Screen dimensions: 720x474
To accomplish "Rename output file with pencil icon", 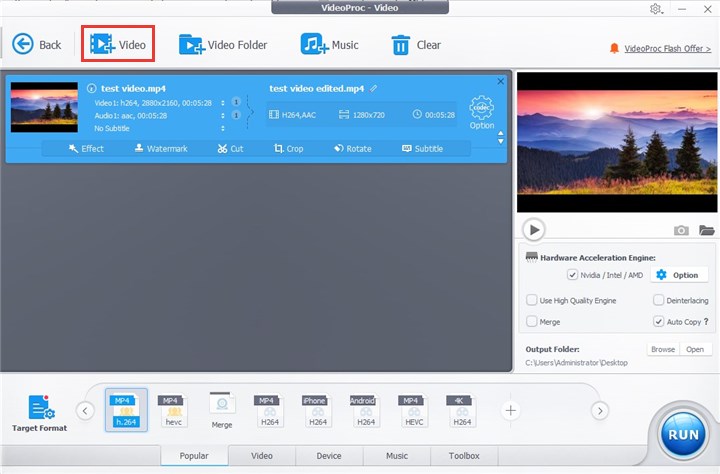I will pyautogui.click(x=373, y=88).
